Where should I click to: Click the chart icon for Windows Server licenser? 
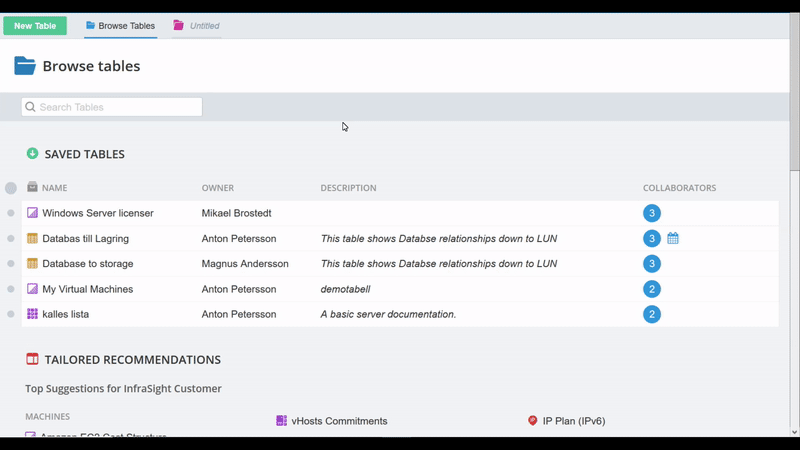click(32, 213)
